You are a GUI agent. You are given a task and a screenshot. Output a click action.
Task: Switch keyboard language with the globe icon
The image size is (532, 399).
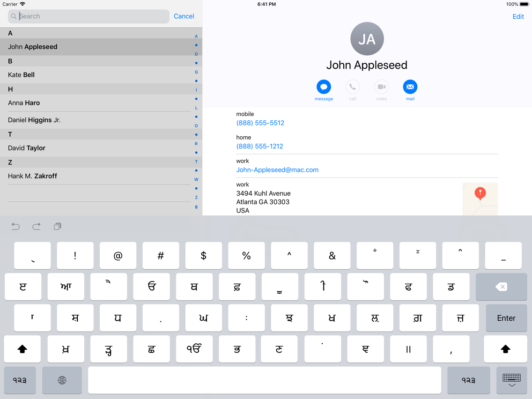pos(62,380)
